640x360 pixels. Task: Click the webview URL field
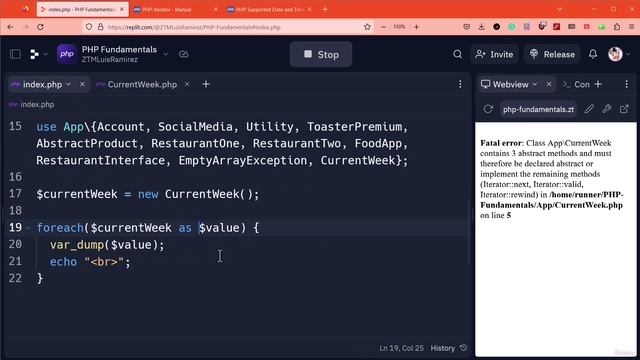tap(538, 109)
